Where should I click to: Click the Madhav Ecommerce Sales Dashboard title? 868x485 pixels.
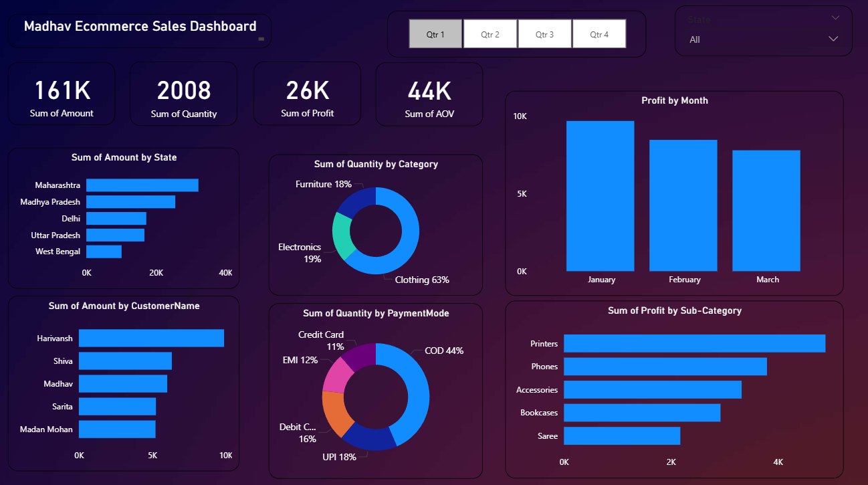click(x=140, y=27)
